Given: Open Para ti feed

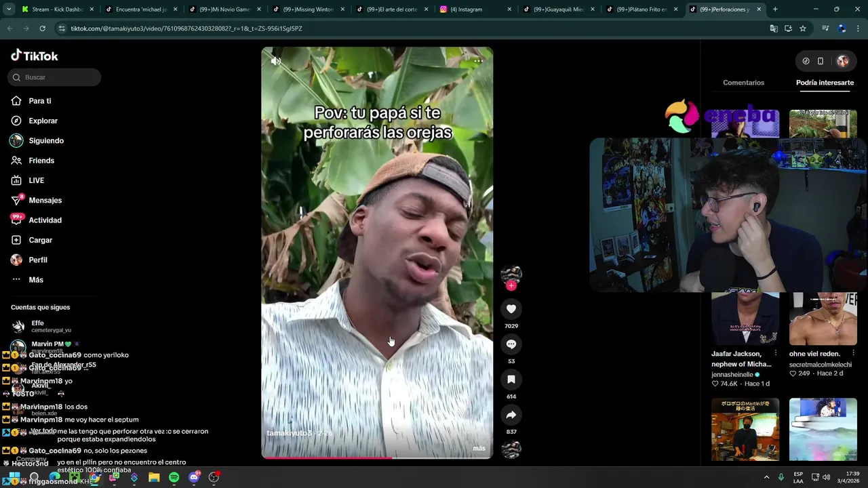Looking at the screenshot, I should 39,101.
